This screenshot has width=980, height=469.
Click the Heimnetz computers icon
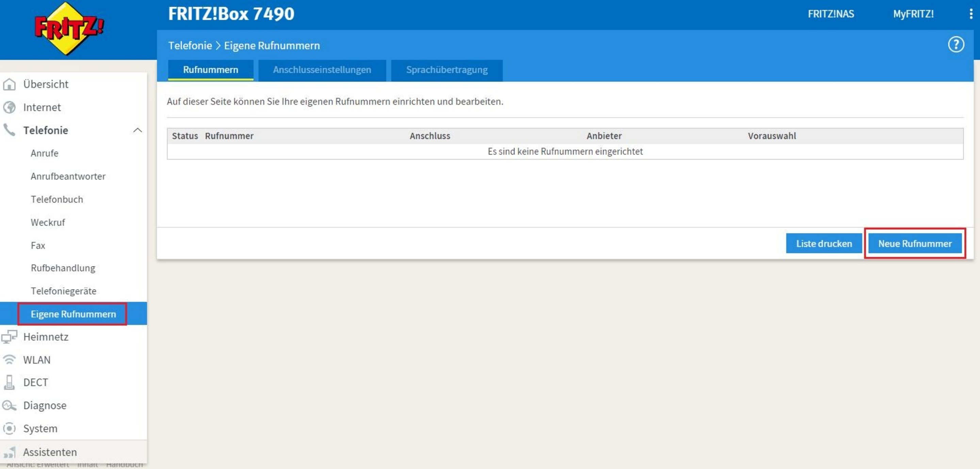(9, 337)
